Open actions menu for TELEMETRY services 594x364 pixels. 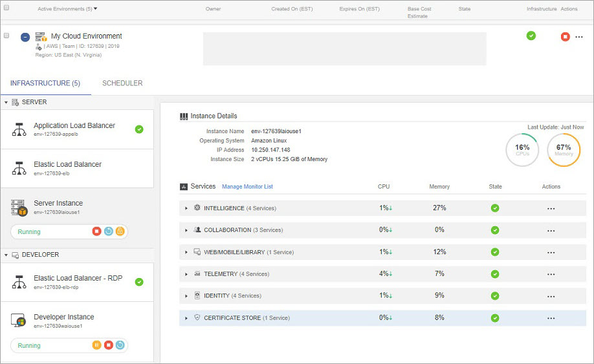(x=551, y=274)
